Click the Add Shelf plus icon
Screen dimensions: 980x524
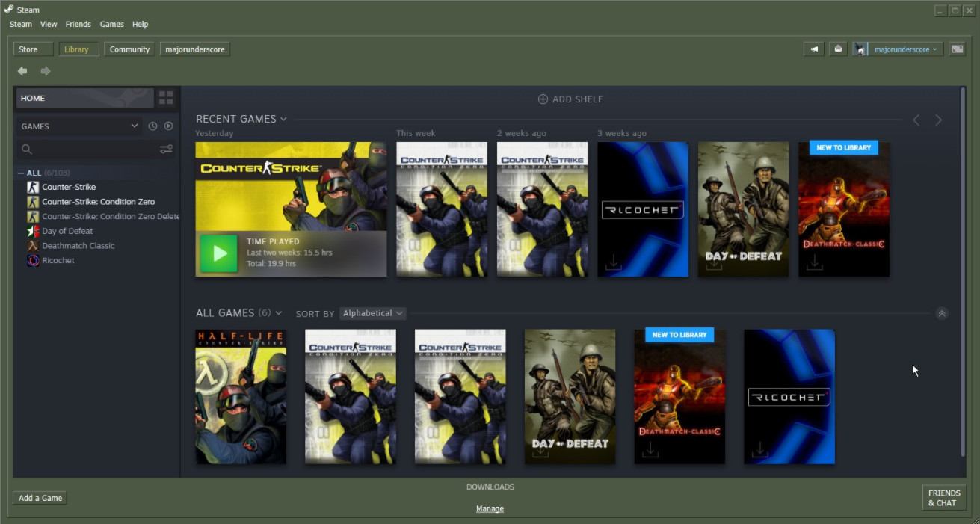pos(543,99)
